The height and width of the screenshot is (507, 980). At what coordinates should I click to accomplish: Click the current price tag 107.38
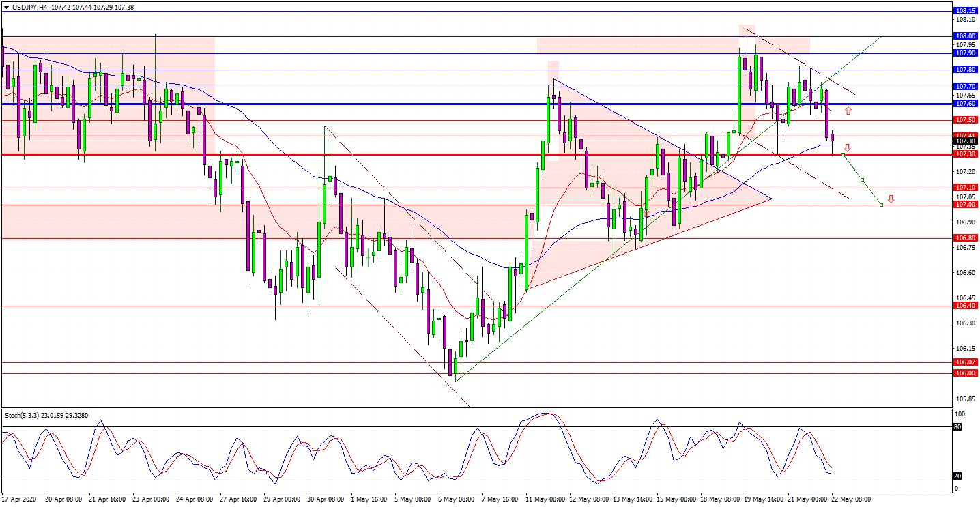[966, 141]
